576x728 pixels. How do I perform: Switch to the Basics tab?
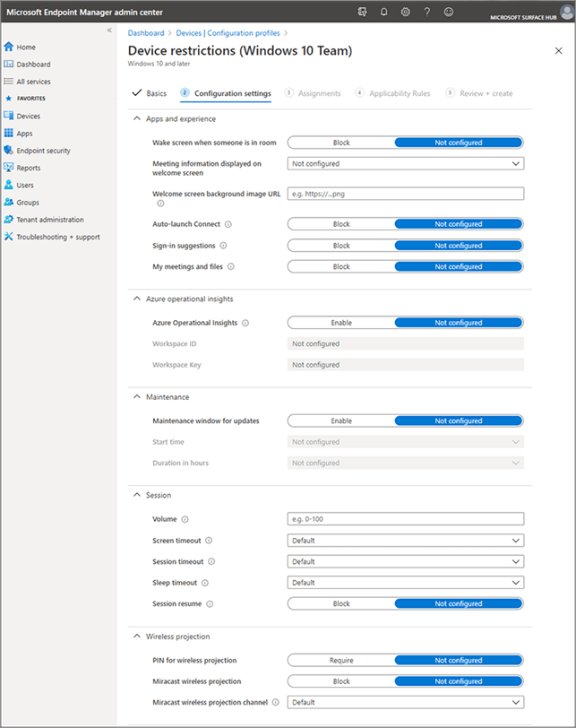coord(149,93)
